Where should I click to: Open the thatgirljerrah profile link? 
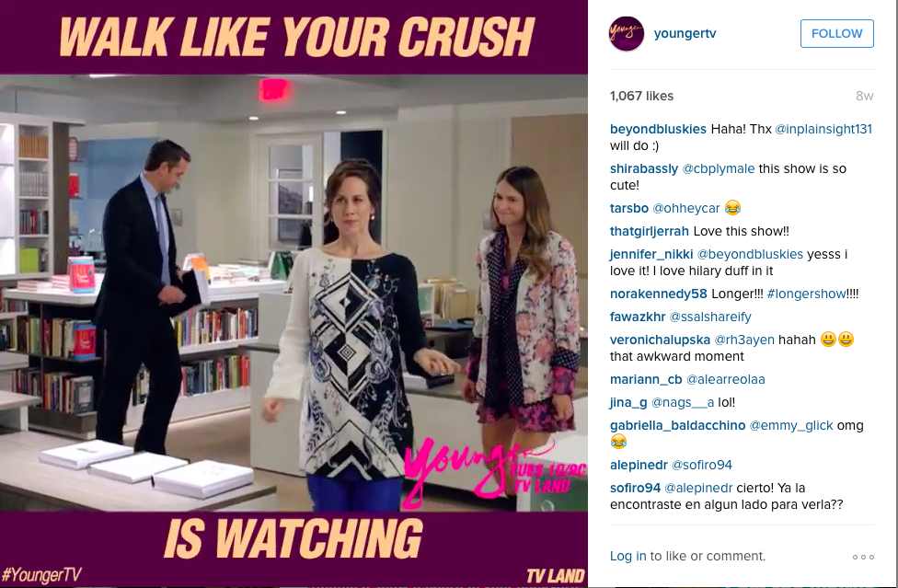pos(650,231)
